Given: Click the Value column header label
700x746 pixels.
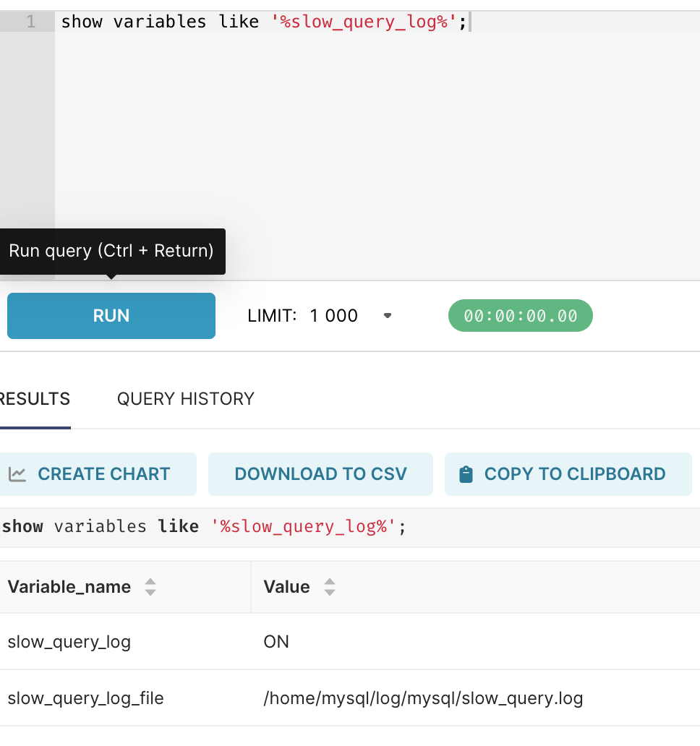Looking at the screenshot, I should 286,587.
